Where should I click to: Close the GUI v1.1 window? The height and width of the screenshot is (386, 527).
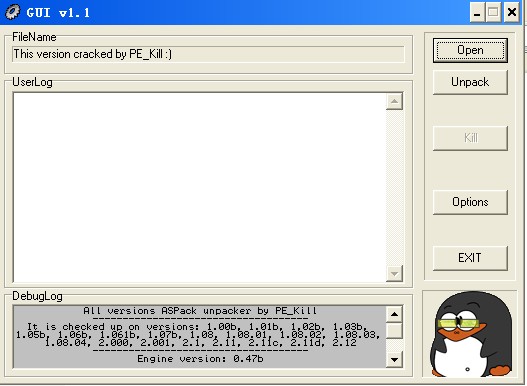[512, 12]
